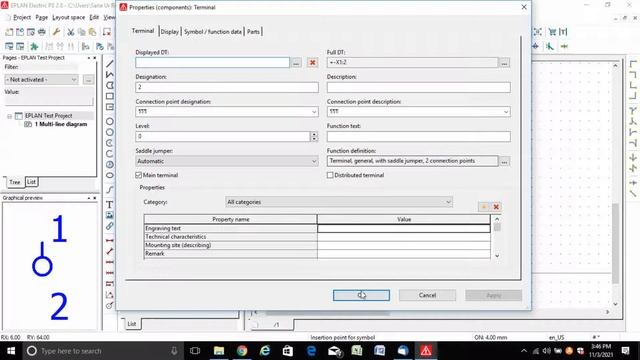Collapse the EPLAN Test Project tree node

(x=9, y=116)
